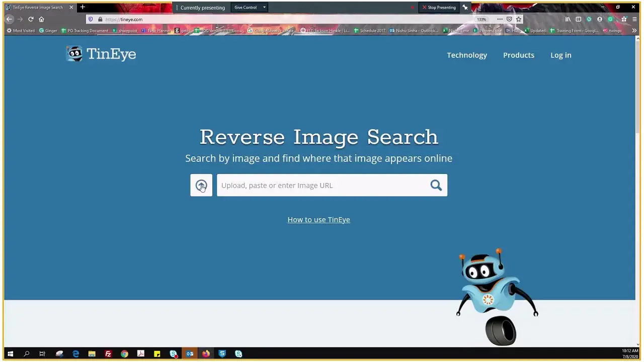Image resolution: width=644 pixels, height=362 pixels.
Task: Open the Training Form bookmark
Action: click(x=574, y=31)
